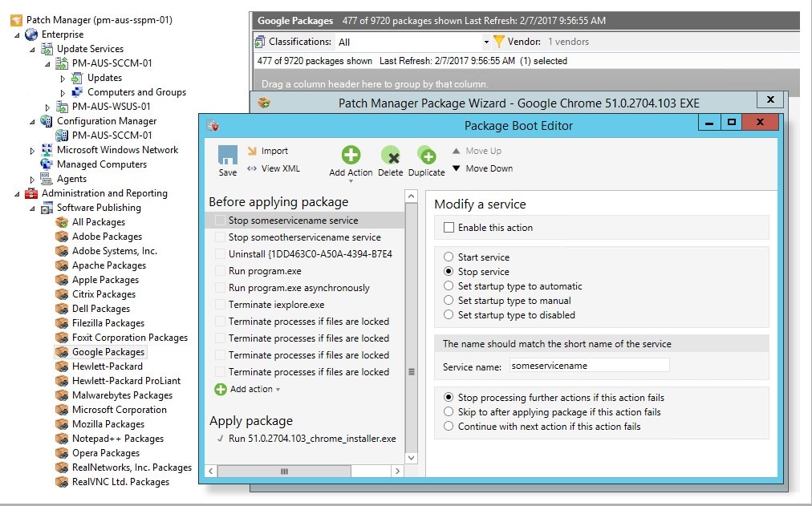Click the Managed Computers icon
The width and height of the screenshot is (812, 506).
point(47,164)
